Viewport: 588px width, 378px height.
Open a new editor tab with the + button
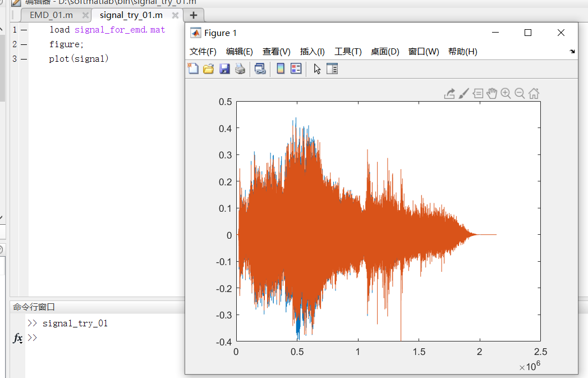[x=193, y=15]
